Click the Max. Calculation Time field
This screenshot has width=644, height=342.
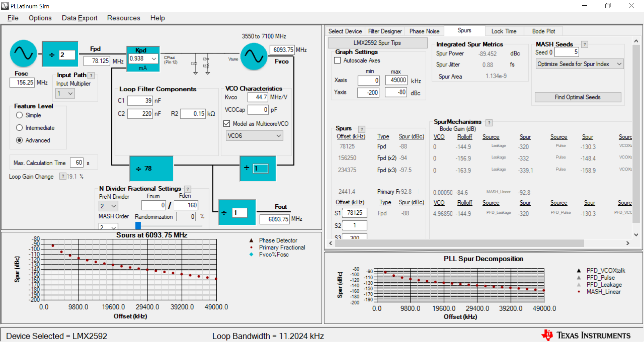[x=76, y=162]
